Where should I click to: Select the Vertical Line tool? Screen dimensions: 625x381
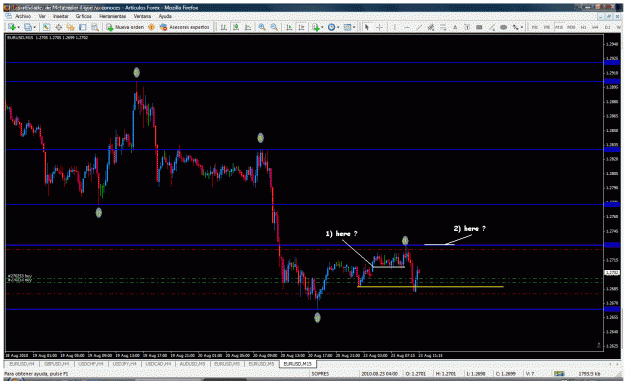(395, 27)
